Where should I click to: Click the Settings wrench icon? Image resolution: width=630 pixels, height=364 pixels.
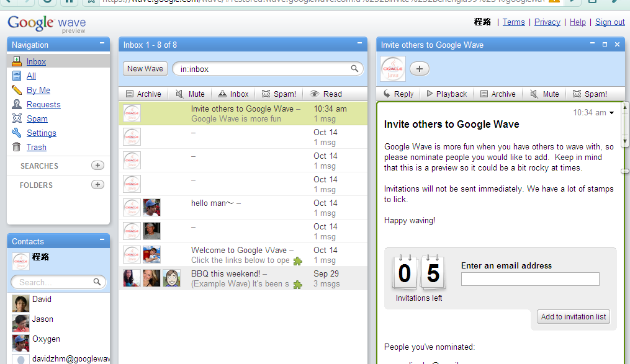click(17, 133)
